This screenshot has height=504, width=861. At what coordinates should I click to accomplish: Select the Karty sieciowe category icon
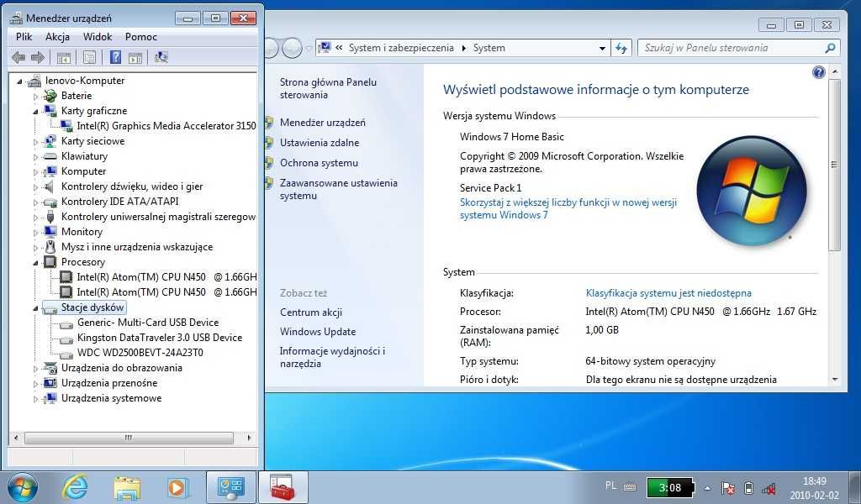click(50, 141)
